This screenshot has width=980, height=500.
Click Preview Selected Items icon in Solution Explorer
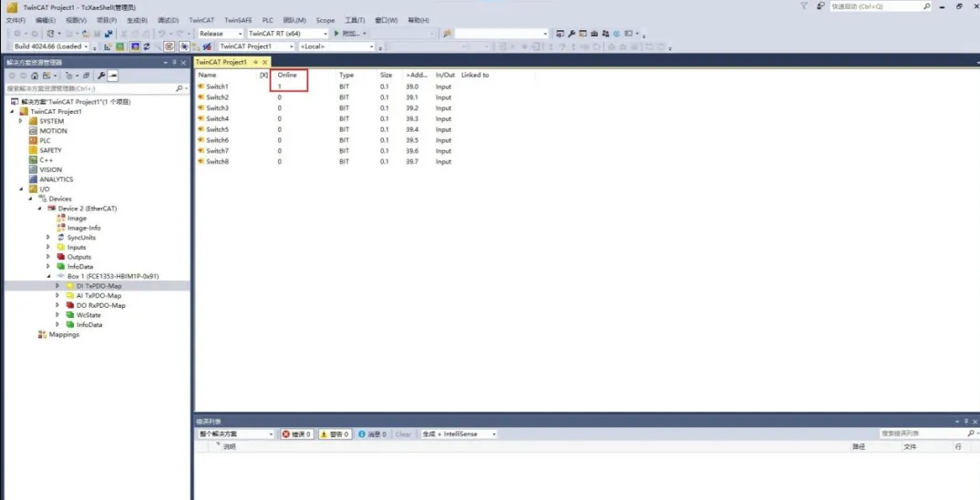(x=112, y=76)
